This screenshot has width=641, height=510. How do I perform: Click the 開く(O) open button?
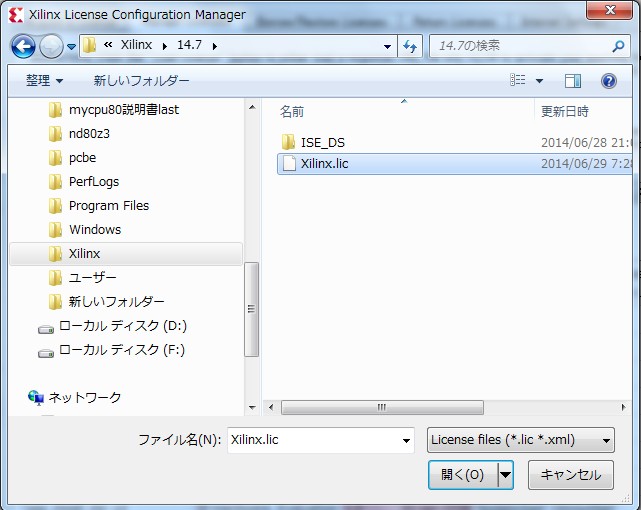pos(463,475)
